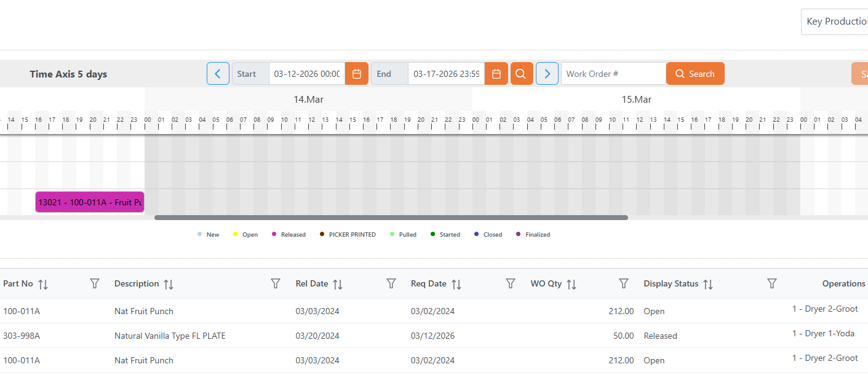Open the Rel Date column filter
The image size is (868, 375).
pos(391,283)
